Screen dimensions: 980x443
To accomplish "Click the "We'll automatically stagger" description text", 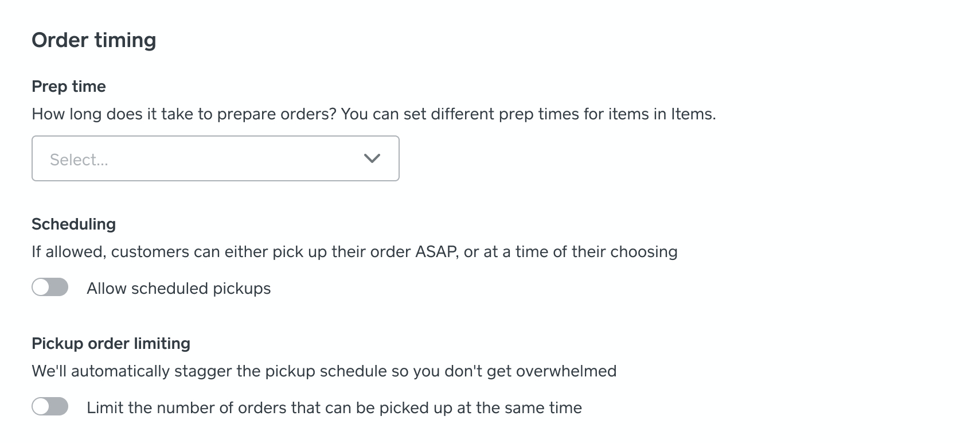I will 132,371.
